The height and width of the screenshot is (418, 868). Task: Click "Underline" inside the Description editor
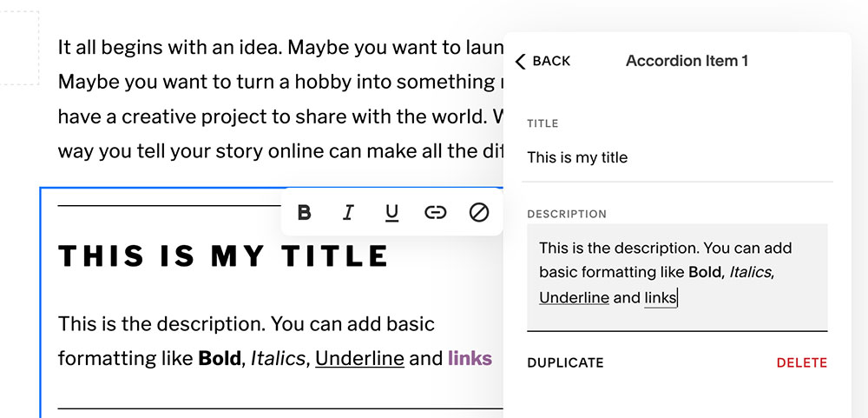click(574, 298)
